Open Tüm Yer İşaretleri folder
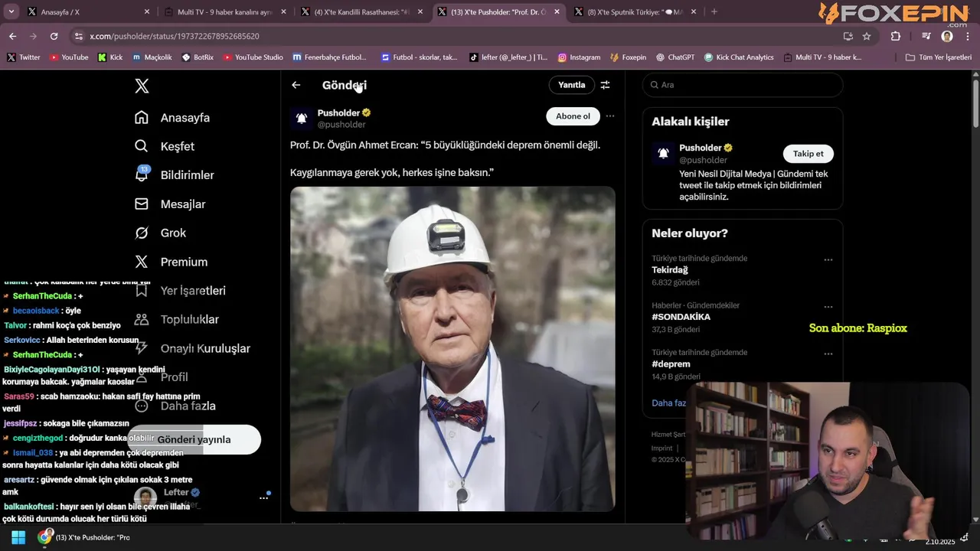 938,57
